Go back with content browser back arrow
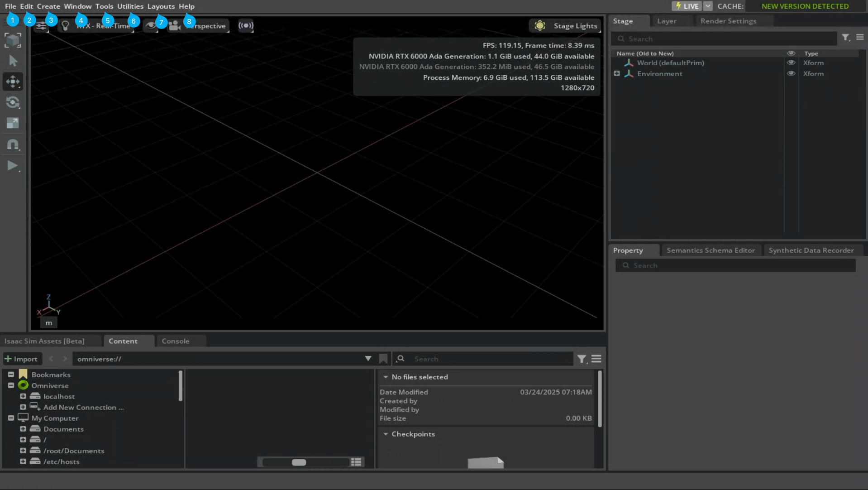This screenshot has height=490, width=868. (51, 359)
